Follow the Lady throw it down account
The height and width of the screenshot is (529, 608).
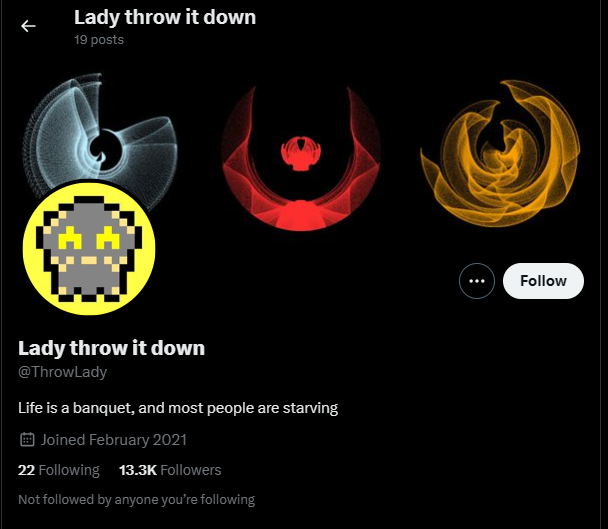543,281
